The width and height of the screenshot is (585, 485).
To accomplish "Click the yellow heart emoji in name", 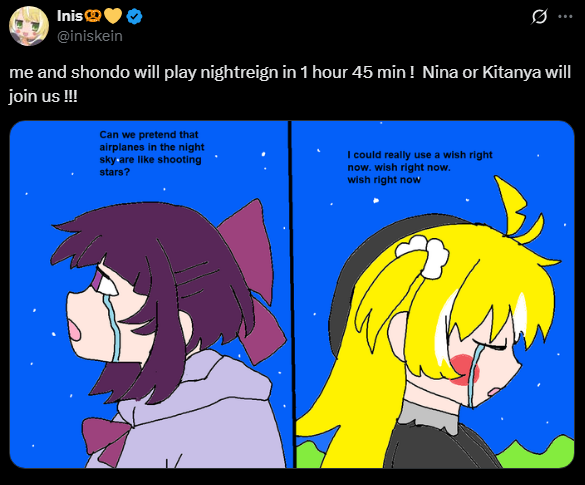I will (113, 16).
